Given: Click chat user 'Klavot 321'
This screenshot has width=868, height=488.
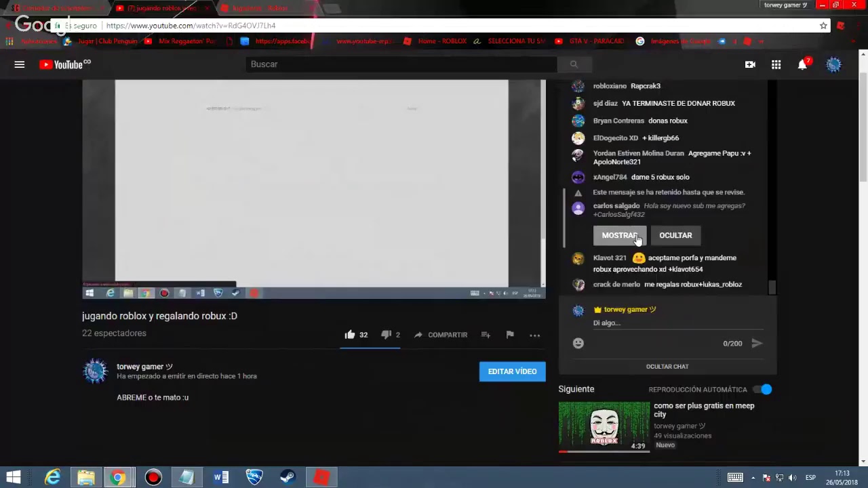Looking at the screenshot, I should [x=610, y=258].
